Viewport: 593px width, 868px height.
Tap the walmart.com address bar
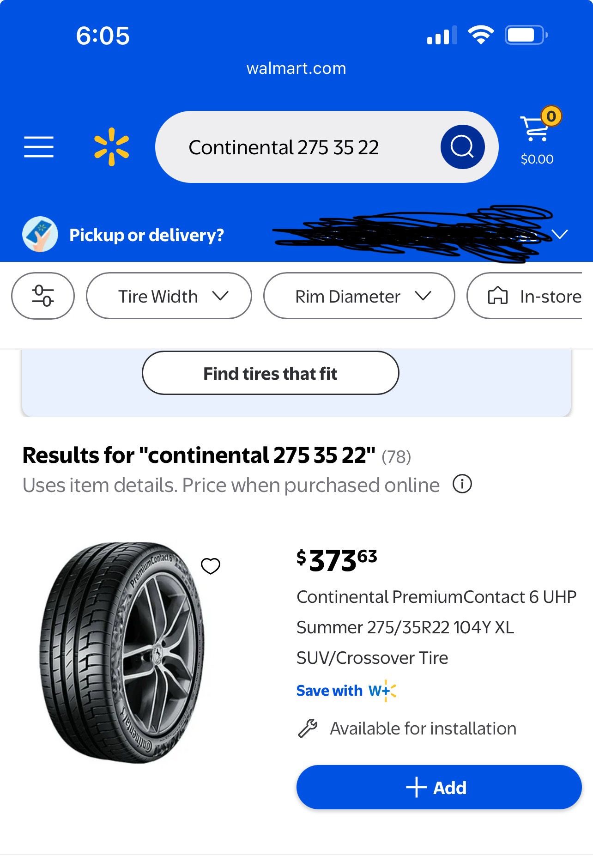(296, 68)
